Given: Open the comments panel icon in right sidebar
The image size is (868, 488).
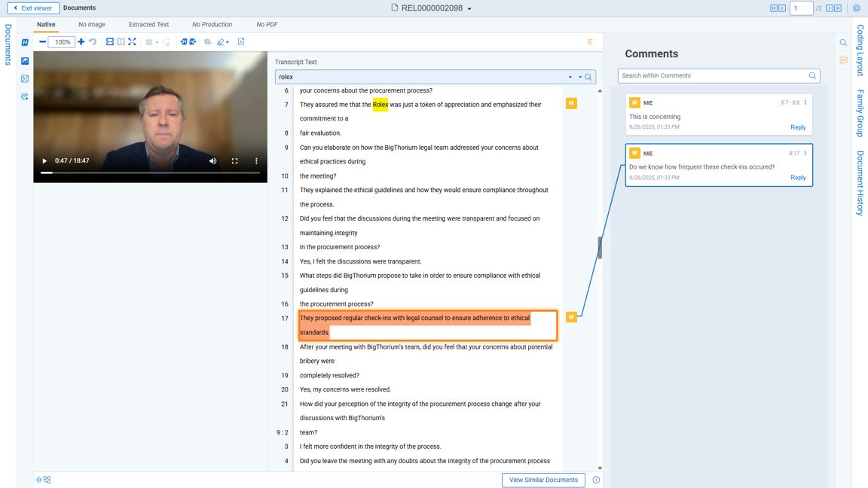Looking at the screenshot, I should tap(843, 60).
